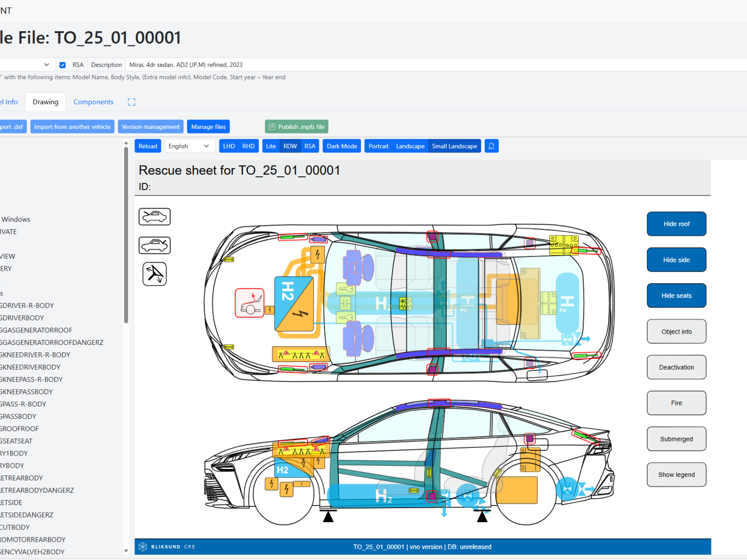The height and width of the screenshot is (560, 747).
Task: Click the Bliksund CRS logo in footer
Action: 167,546
